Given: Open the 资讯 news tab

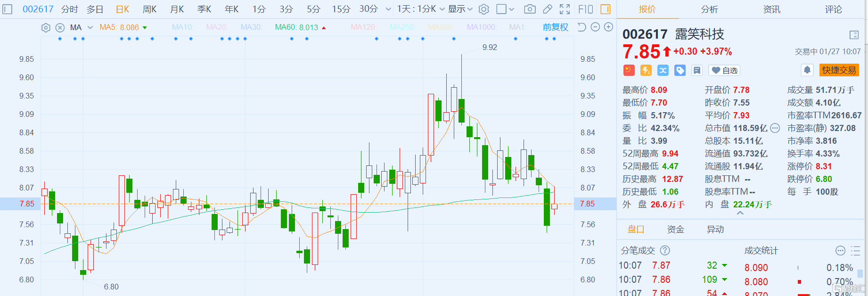Looking at the screenshot, I should tap(771, 9).
